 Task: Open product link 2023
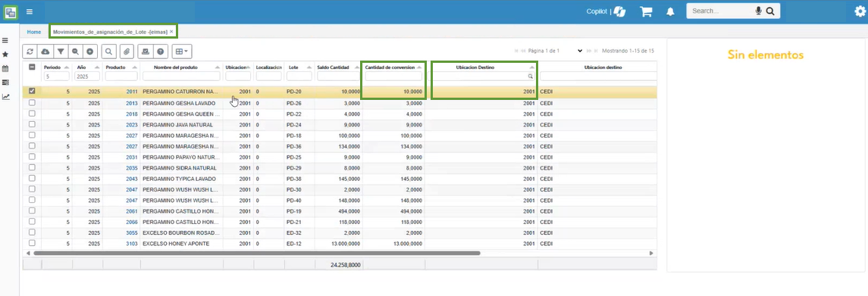coord(131,124)
